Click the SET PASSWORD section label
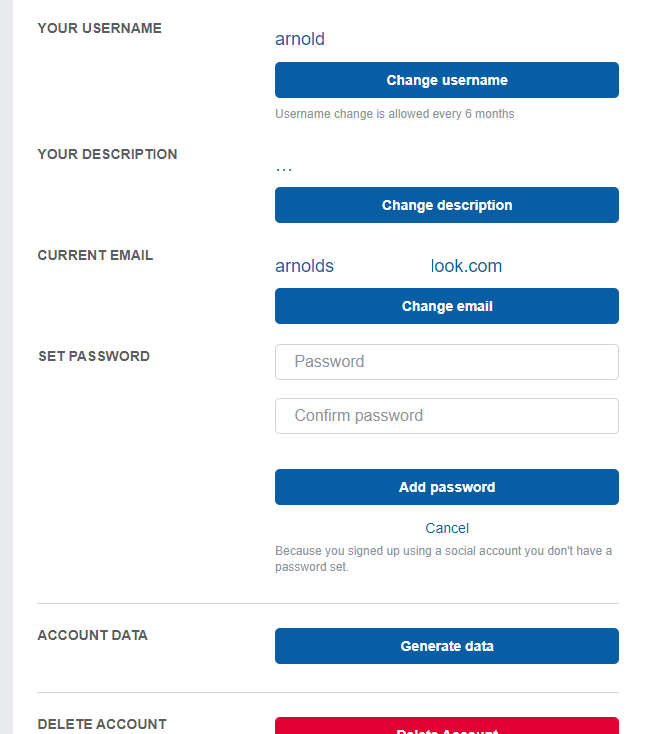 tap(94, 356)
